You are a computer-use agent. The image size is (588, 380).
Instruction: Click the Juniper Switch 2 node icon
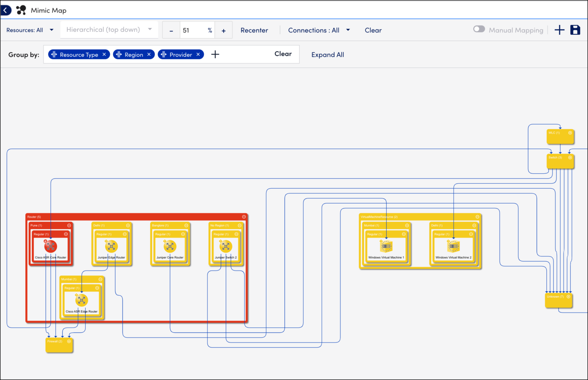point(226,246)
